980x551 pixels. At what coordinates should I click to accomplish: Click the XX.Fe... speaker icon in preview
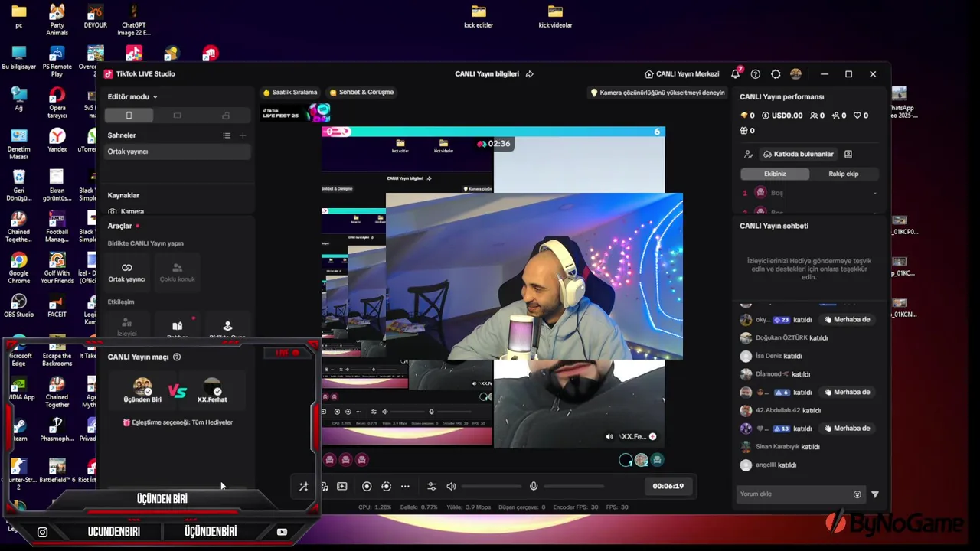click(x=609, y=437)
